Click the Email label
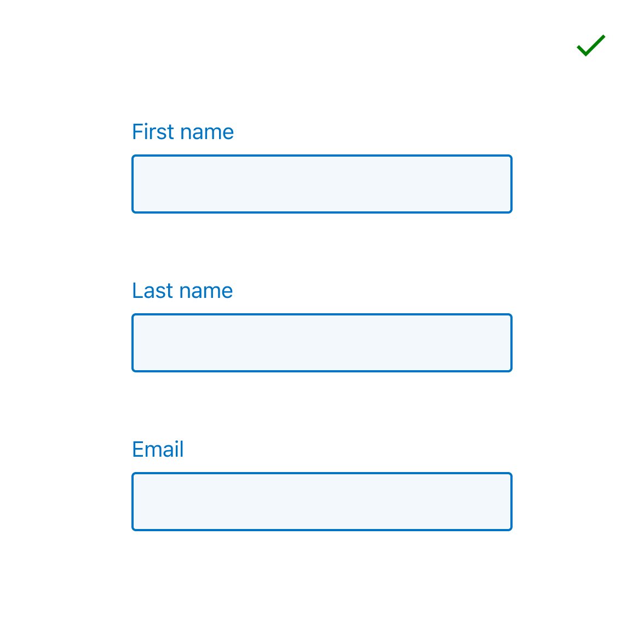The image size is (644, 644). [x=158, y=450]
